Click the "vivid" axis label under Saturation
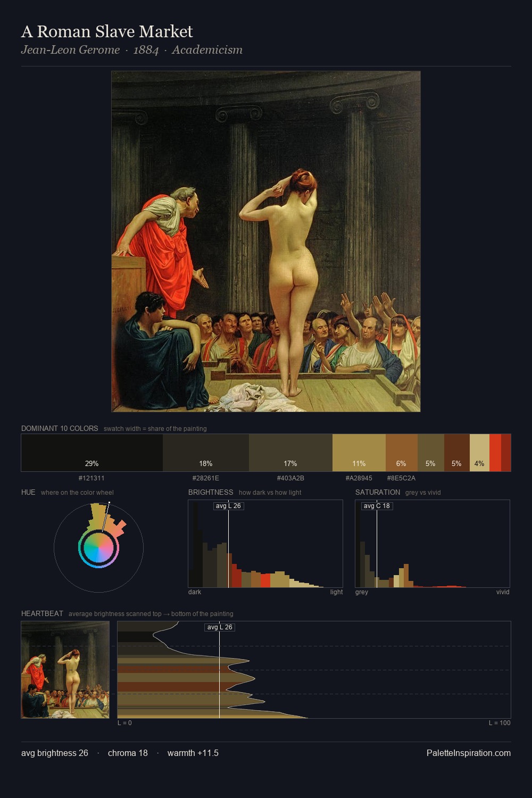Screen dimensions: 532x798 coord(503,592)
